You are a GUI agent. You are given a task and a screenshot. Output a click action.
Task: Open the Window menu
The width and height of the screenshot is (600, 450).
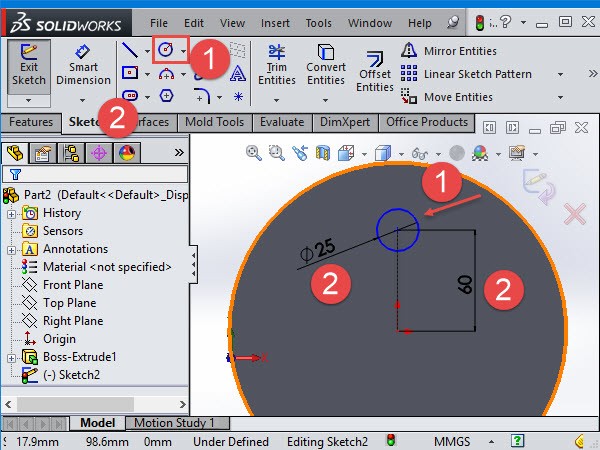click(x=370, y=23)
